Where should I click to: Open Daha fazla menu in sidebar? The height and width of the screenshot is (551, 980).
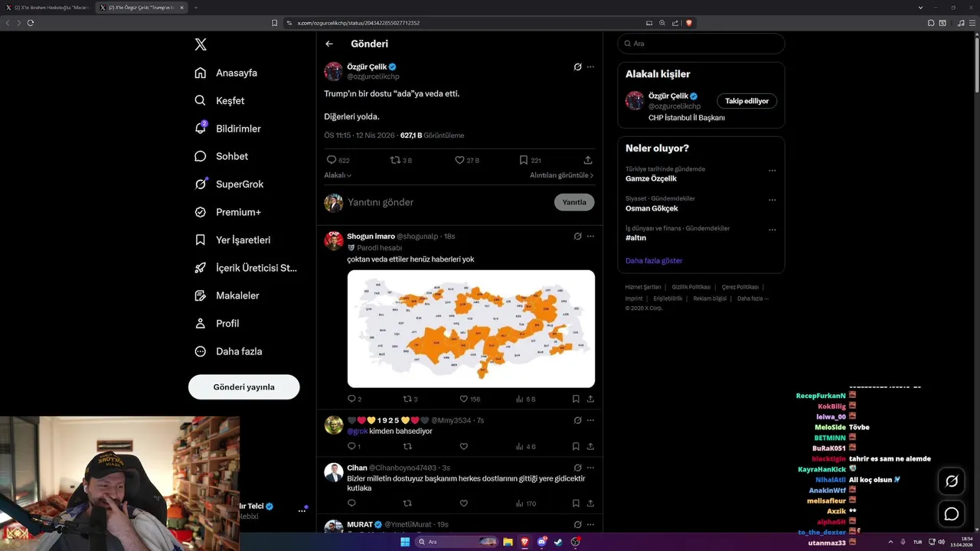click(228, 351)
